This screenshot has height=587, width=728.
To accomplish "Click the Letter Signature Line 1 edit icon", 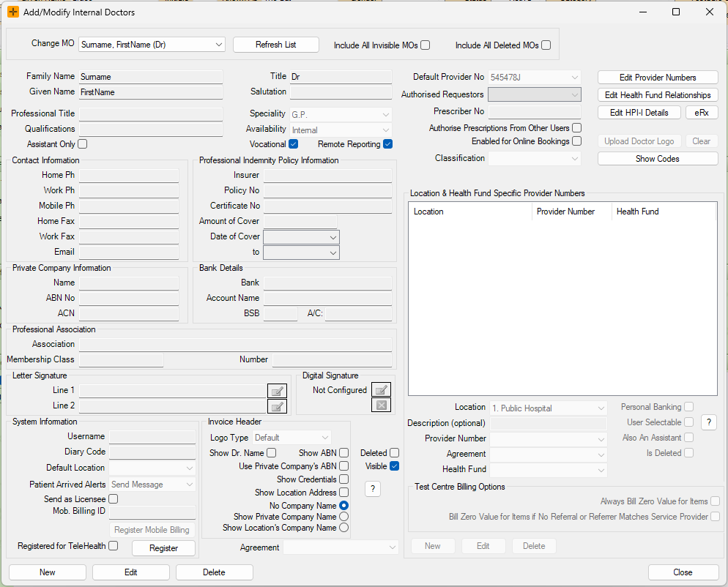I will (277, 391).
